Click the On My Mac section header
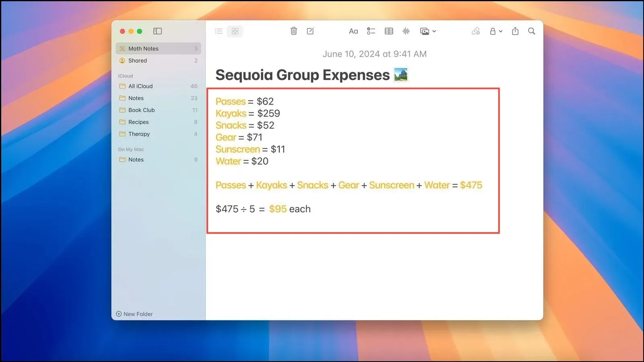This screenshot has height=362, width=644. pyautogui.click(x=131, y=149)
